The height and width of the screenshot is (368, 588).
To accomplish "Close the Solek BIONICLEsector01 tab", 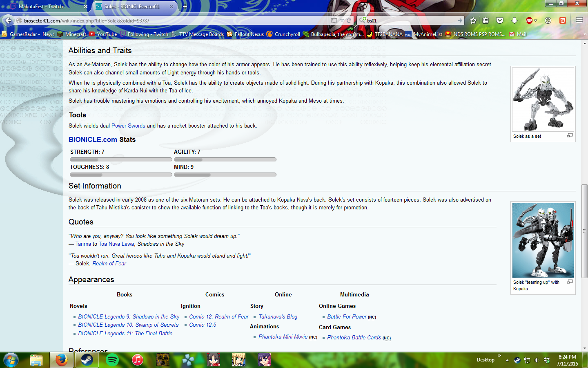I will point(171,7).
